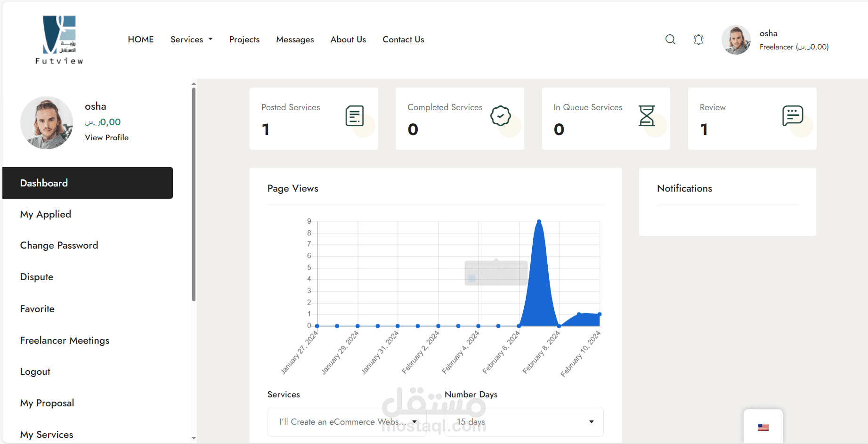Click the Completed Services count 0
Screen dimensions: 868x444
tap(413, 129)
